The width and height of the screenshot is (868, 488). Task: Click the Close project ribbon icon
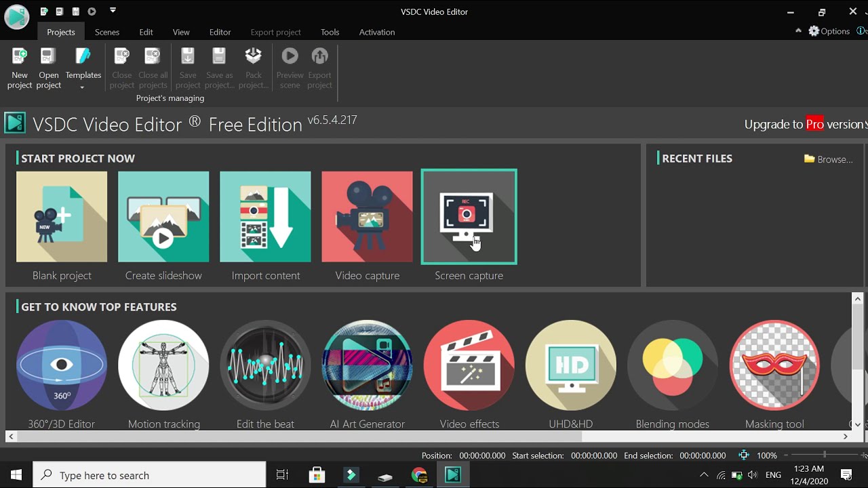[x=121, y=68]
